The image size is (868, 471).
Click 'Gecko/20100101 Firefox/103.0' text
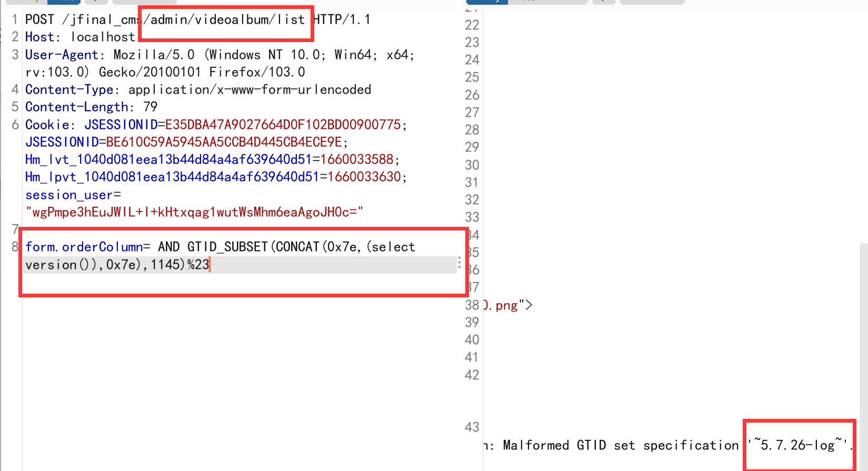[202, 72]
